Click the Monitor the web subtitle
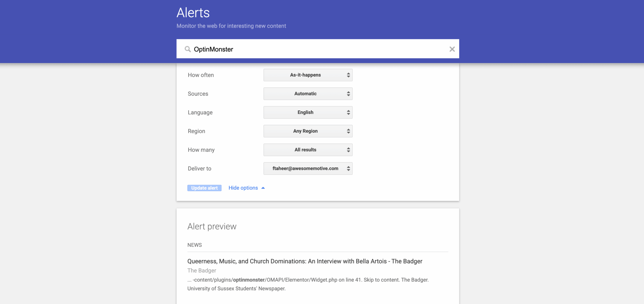Image resolution: width=644 pixels, height=304 pixels. tap(231, 26)
